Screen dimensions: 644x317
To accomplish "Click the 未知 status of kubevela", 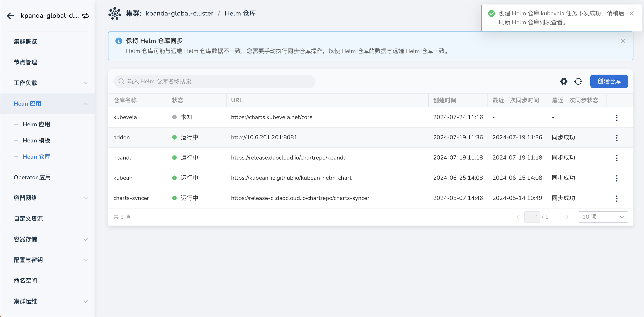I will [x=186, y=117].
